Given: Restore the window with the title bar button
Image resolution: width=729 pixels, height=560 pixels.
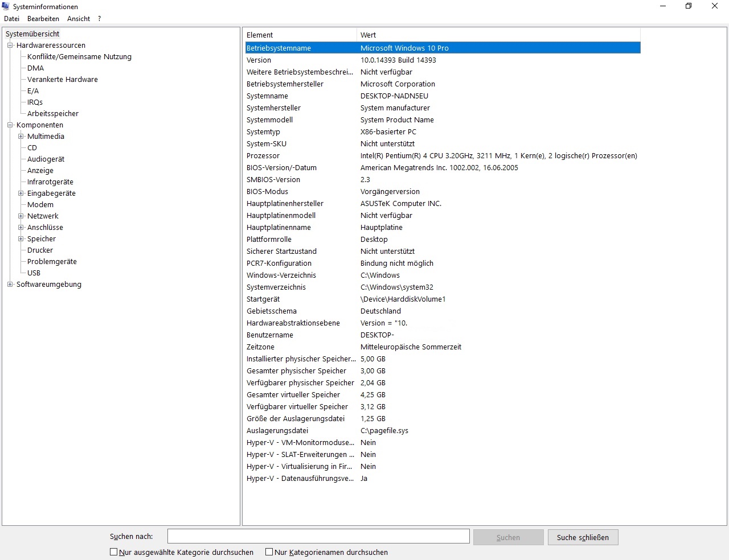Looking at the screenshot, I should pos(689,6).
